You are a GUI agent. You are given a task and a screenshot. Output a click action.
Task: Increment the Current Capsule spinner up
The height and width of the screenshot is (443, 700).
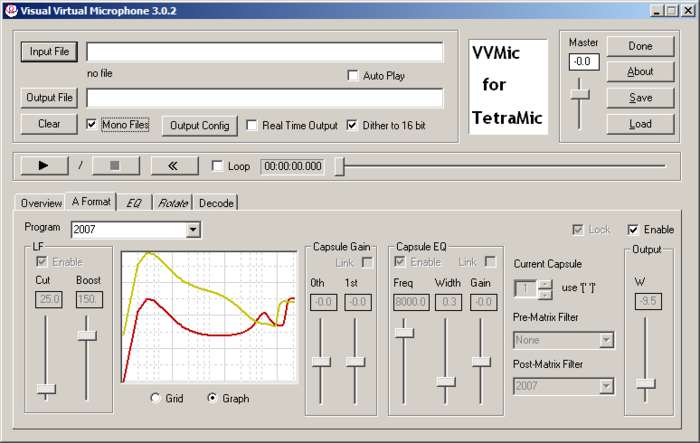coord(545,284)
